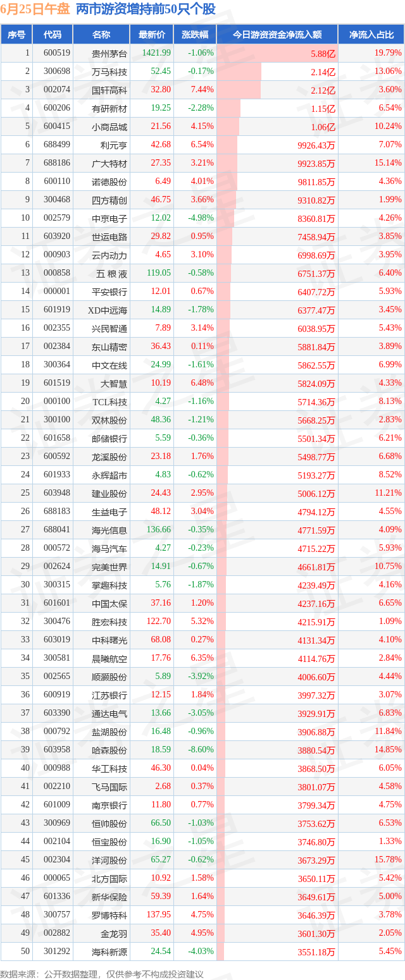Viewport: 405px width, 980px height.
Task: Click the 代码 column header
Action: (53, 35)
